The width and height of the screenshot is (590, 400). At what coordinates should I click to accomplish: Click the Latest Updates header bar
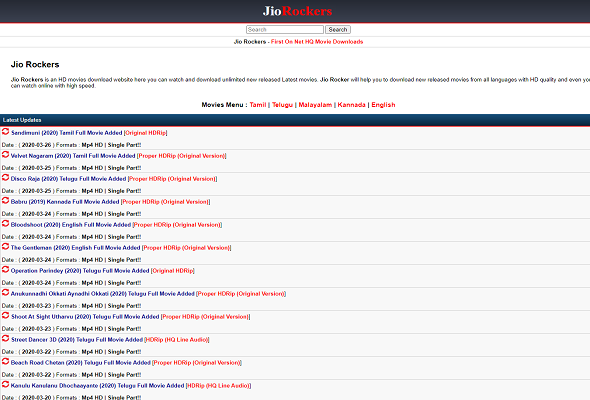pyautogui.click(x=295, y=120)
